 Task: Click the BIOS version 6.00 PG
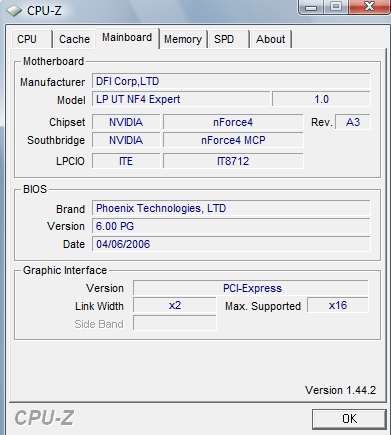[x=231, y=226]
